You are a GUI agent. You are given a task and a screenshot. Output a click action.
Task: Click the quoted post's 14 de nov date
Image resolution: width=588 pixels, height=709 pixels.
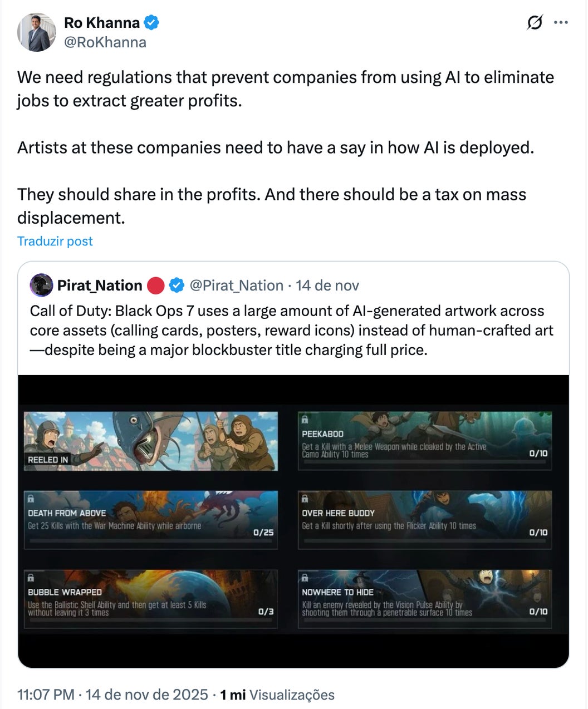click(x=327, y=285)
